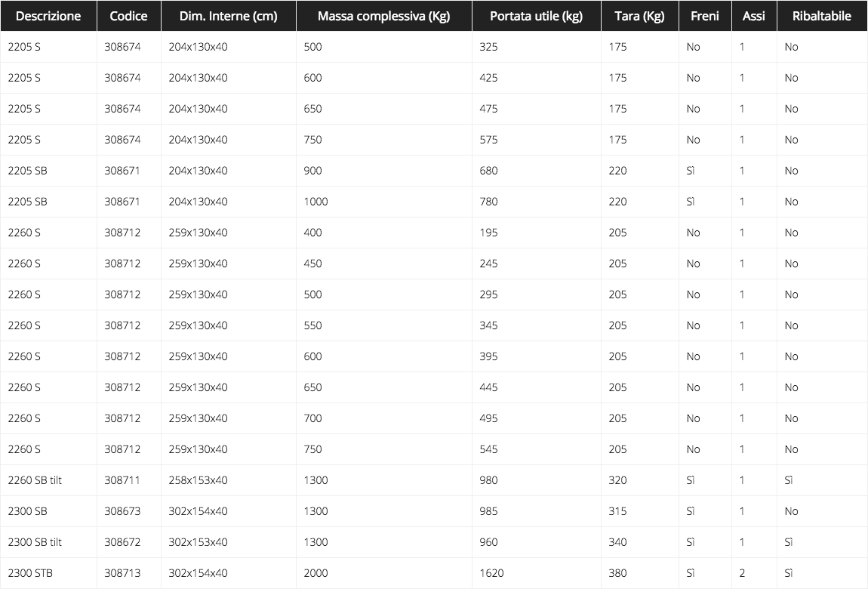Click code cell 308673

[122, 511]
